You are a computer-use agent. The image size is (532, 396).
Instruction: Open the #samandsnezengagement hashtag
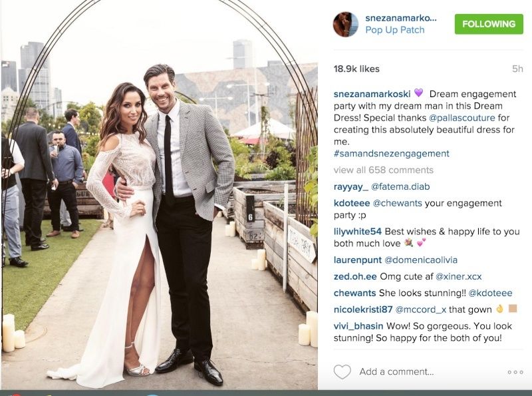392,154
